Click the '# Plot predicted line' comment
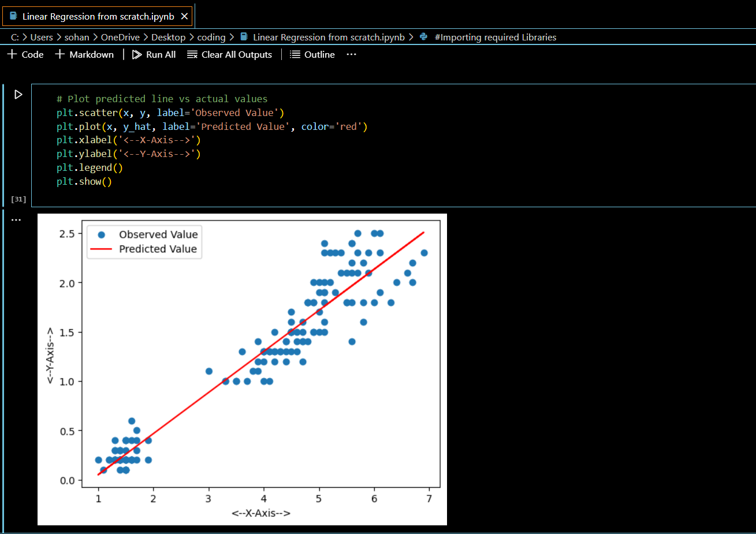The image size is (756, 534). tap(162, 99)
